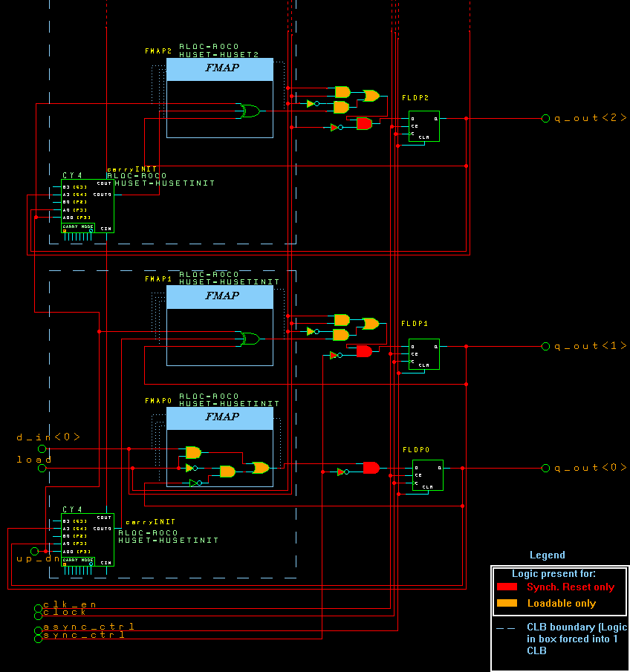Select the bottom CY4 carry symbol near up_dn

point(87,538)
